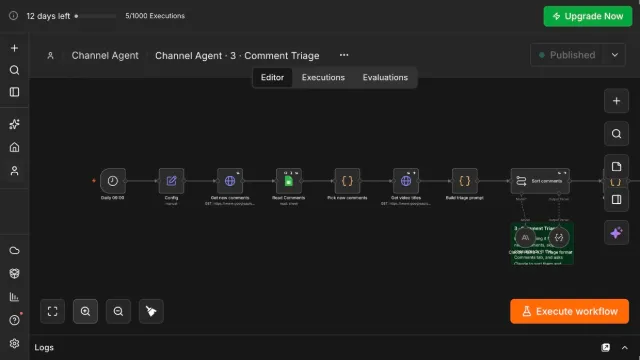
Task: Click the workflow name Comment Triage title
Action: click(x=237, y=56)
